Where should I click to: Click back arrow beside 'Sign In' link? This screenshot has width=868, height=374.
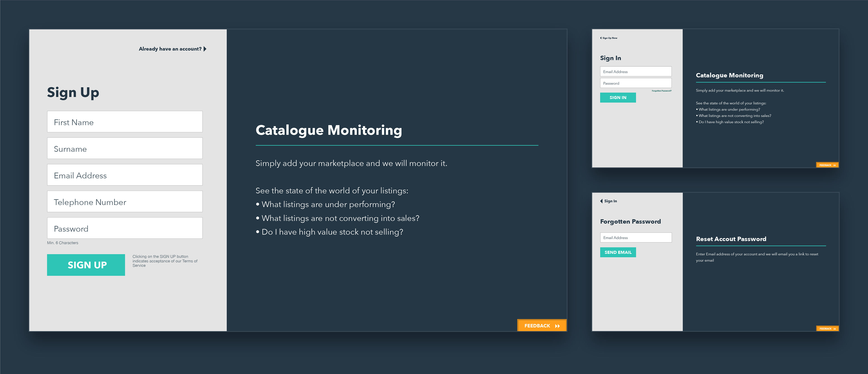click(601, 201)
